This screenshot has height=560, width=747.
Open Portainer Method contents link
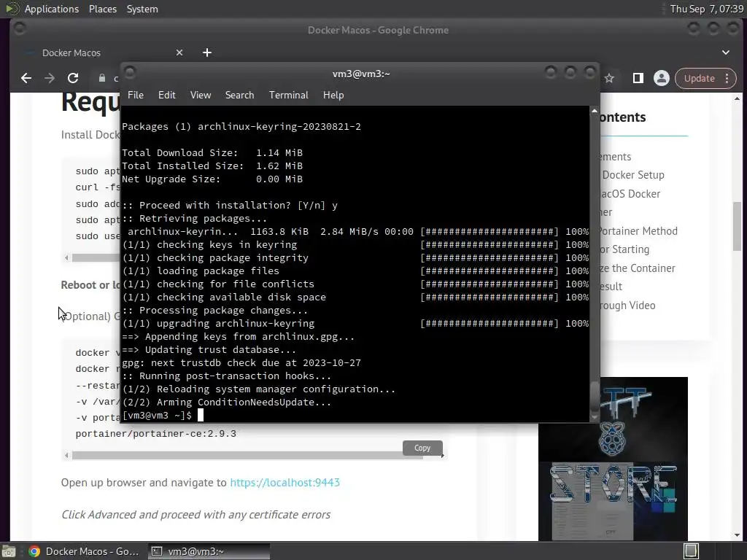pos(638,231)
